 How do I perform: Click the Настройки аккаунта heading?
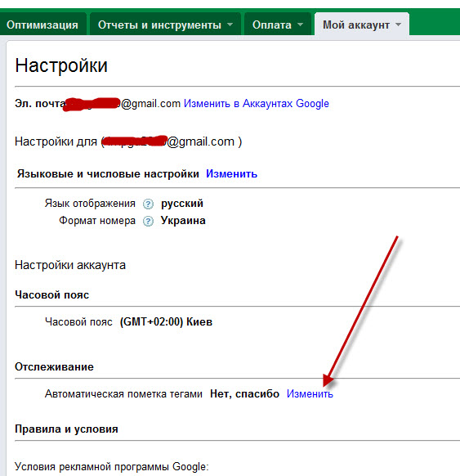click(x=70, y=265)
